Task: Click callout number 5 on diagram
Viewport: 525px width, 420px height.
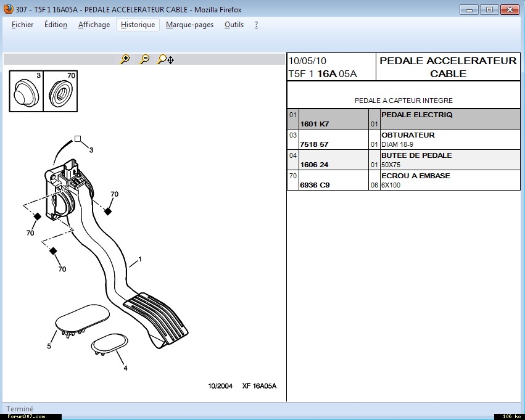Action: [49, 346]
